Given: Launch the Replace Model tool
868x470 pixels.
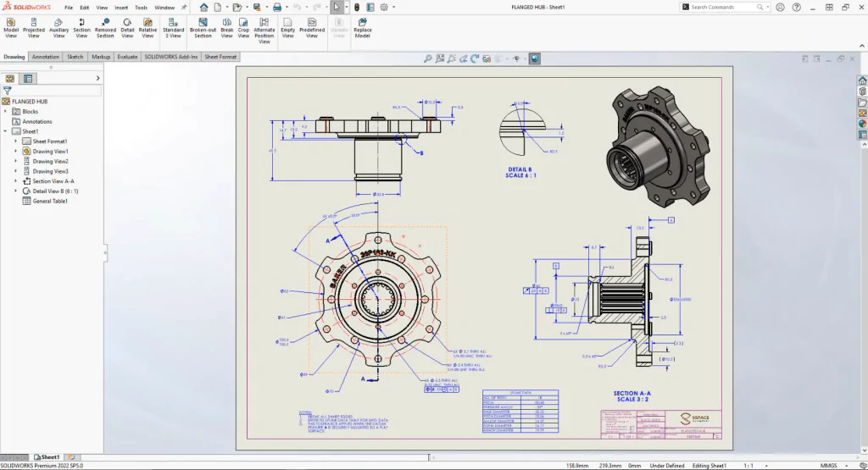Looking at the screenshot, I should [363, 28].
